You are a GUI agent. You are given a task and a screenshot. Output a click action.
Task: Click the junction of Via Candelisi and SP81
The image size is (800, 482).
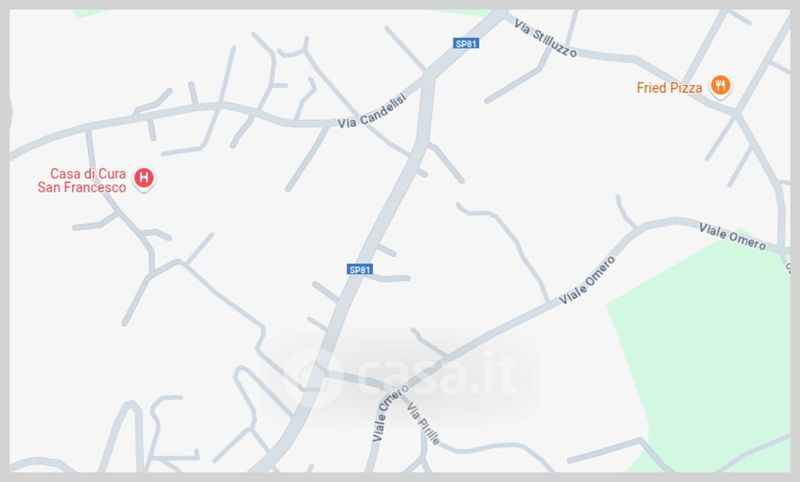tap(429, 77)
